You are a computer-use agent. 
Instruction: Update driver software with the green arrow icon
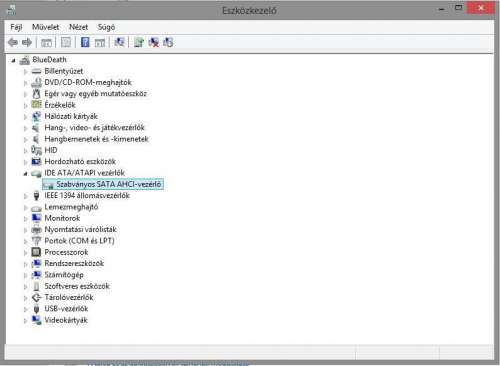139,42
